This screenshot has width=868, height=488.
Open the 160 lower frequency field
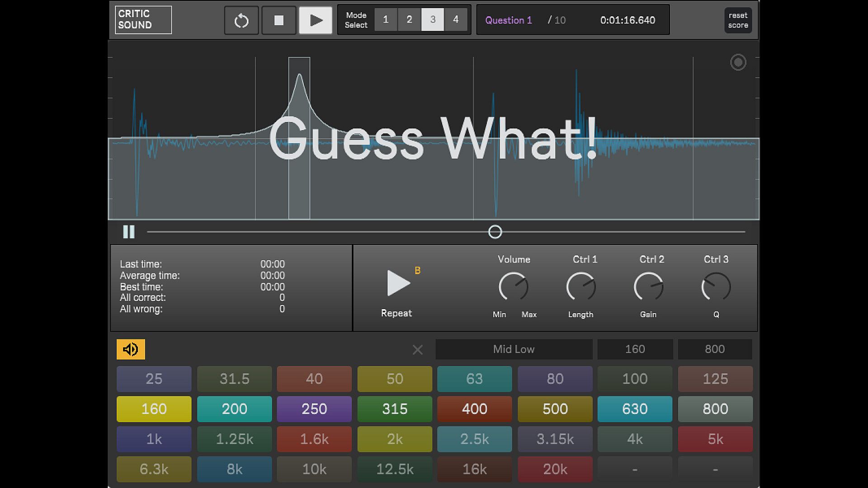point(635,349)
